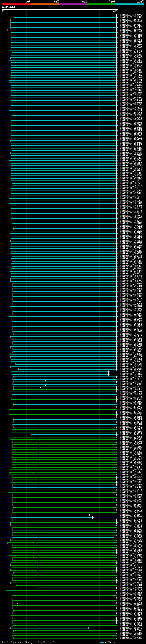
Task: Open hit UniRef100_A8HYU5
Action: pyautogui.click(x=131, y=15)
